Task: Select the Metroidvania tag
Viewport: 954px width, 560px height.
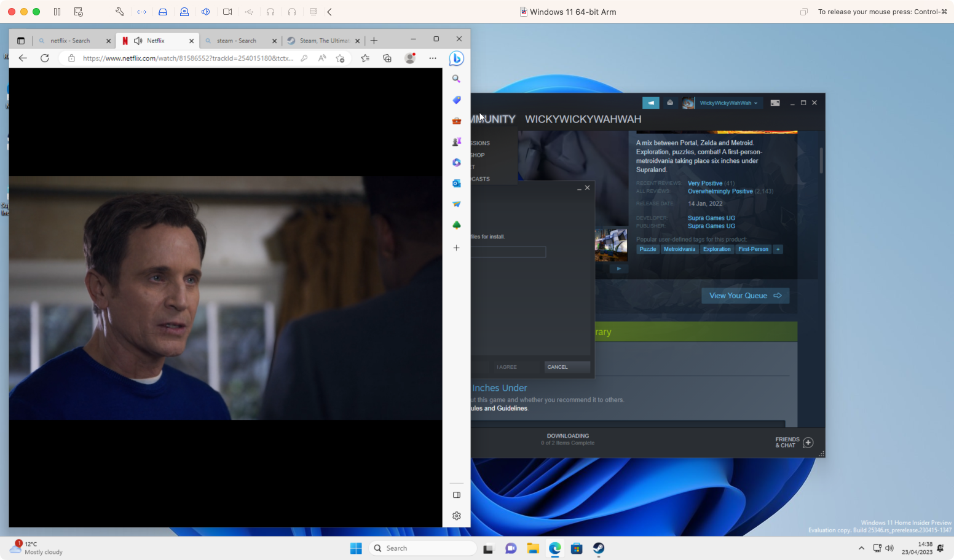Action: 679,249
